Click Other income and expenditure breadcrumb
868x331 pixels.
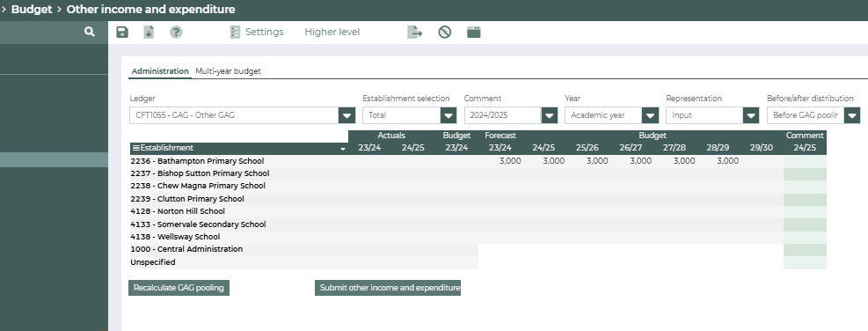[x=150, y=10]
